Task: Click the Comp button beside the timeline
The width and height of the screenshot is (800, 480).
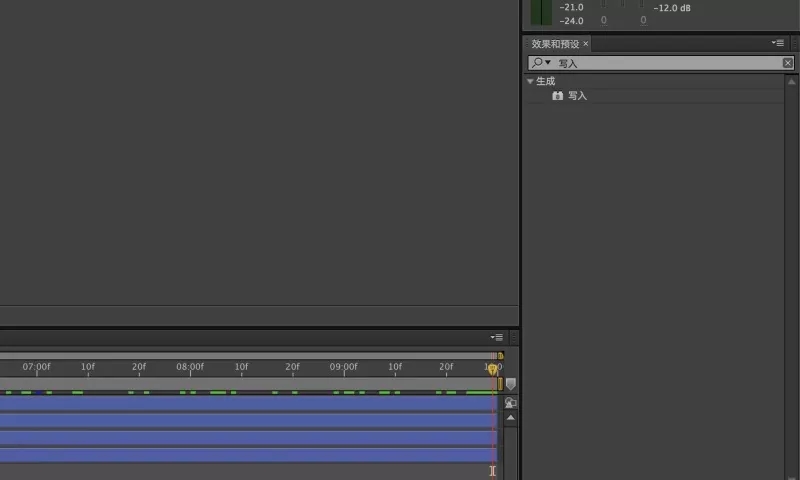Action: pyautogui.click(x=511, y=403)
